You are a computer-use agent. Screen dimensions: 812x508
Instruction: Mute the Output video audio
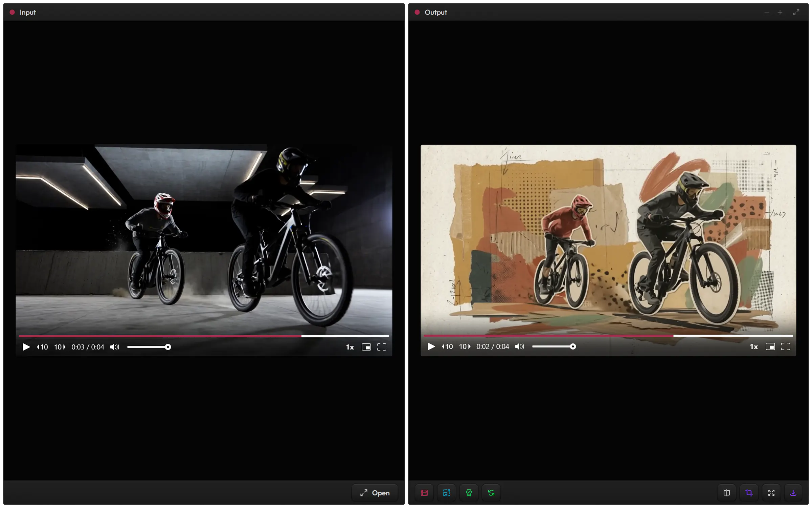519,347
